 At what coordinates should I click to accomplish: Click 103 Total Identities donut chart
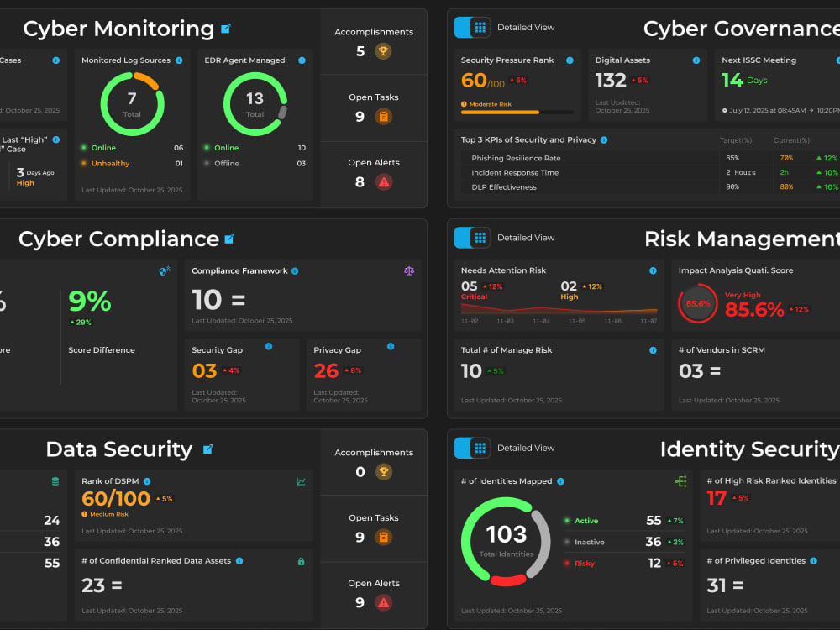click(506, 541)
